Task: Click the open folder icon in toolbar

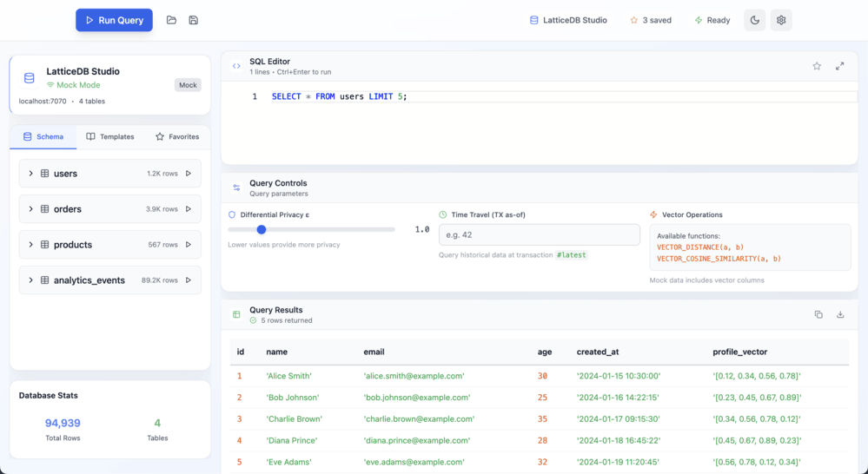Action: [x=171, y=20]
